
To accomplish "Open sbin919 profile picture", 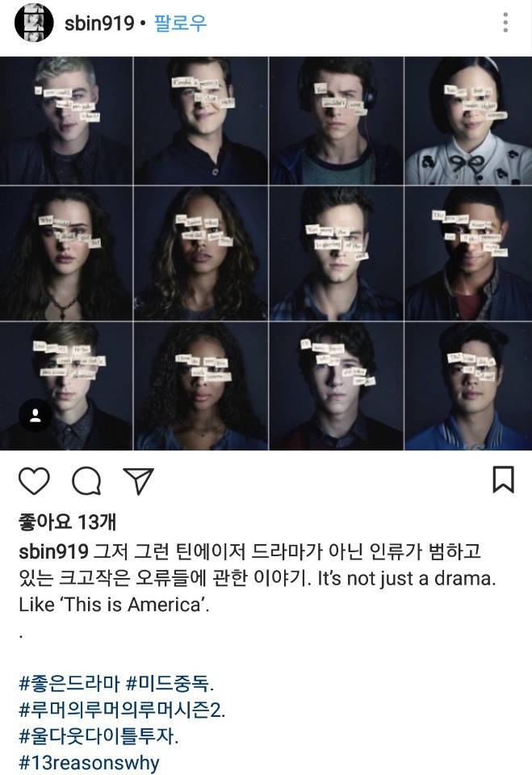I will point(34,23).
